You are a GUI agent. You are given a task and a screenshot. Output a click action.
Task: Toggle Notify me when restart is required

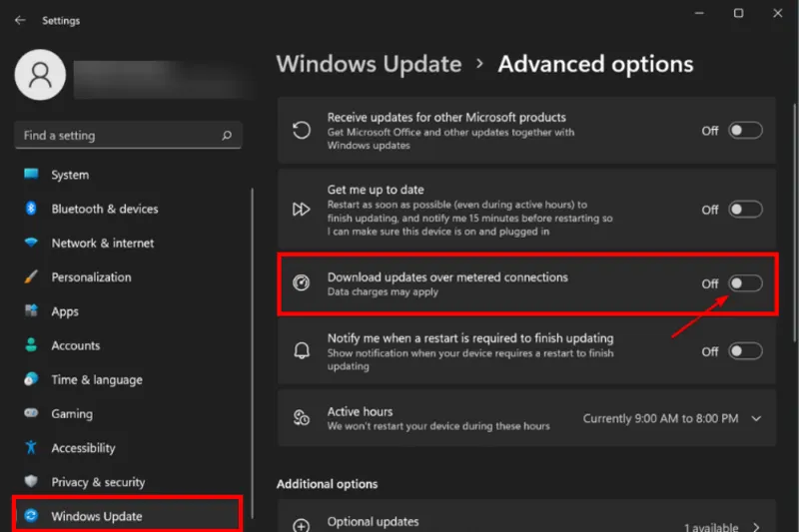(x=745, y=351)
